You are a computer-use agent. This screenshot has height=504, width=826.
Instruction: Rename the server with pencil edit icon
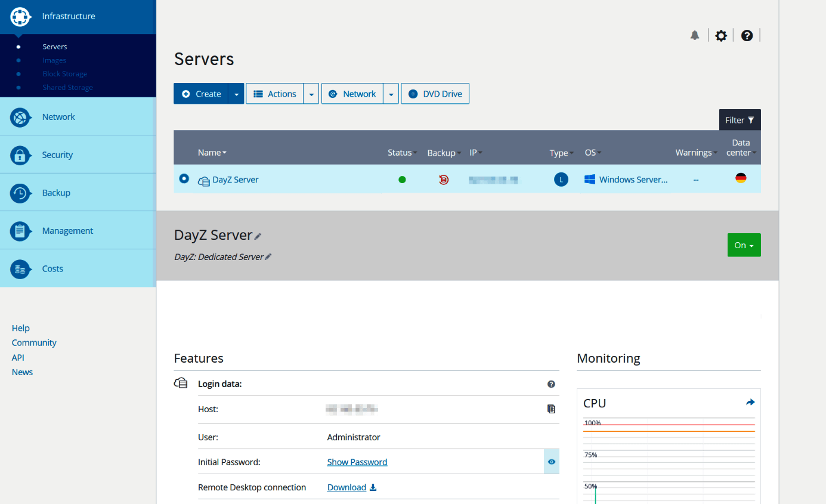258,235
